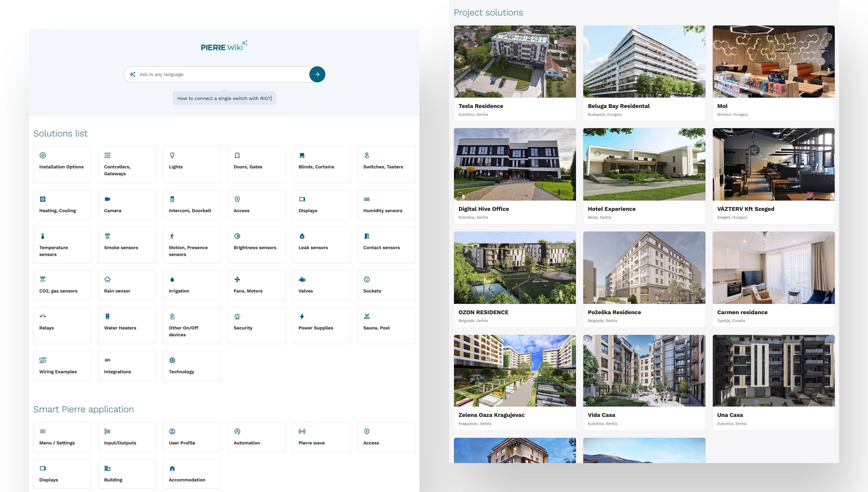
Task: Click the Heating, Cooling thermostat icon
Action: (42, 199)
